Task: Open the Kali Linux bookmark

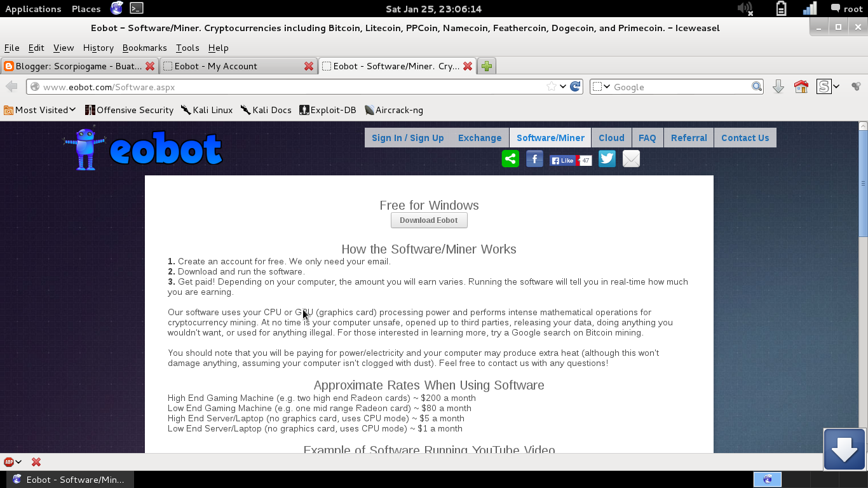Action: point(207,110)
